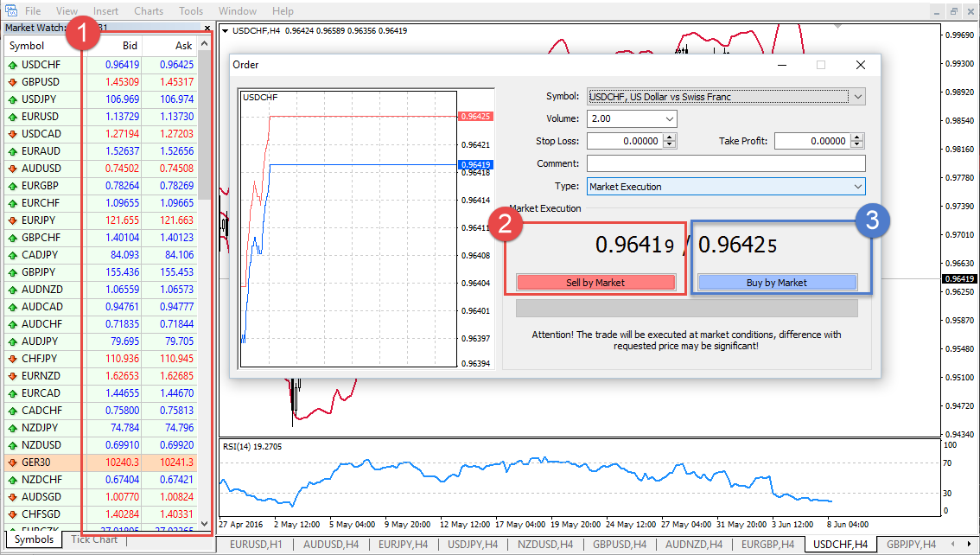This screenshot has height=555, width=980.
Task: Open the Charts menu
Action: click(x=149, y=11)
